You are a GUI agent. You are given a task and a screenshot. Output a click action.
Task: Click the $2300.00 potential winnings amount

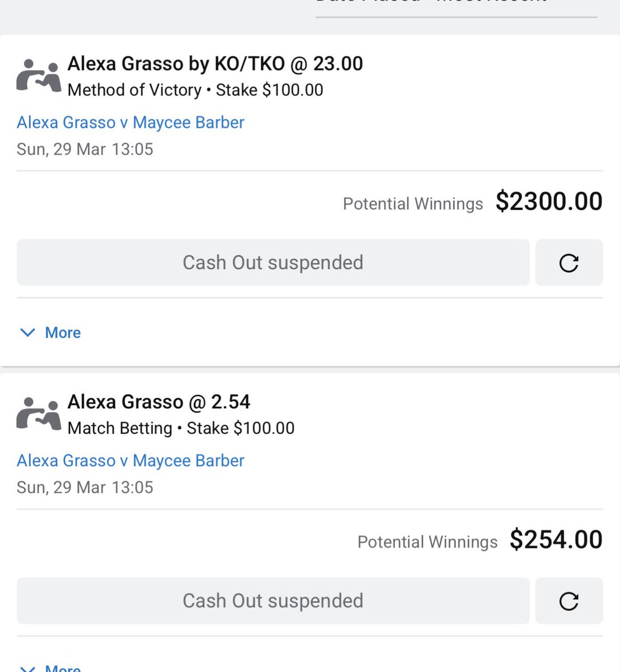tap(548, 202)
